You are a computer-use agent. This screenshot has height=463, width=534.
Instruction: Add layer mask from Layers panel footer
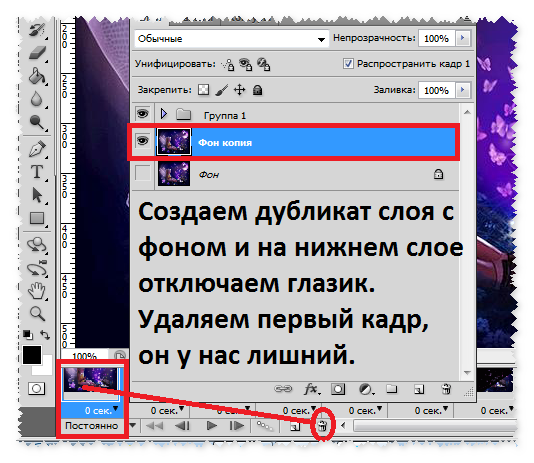(338, 389)
